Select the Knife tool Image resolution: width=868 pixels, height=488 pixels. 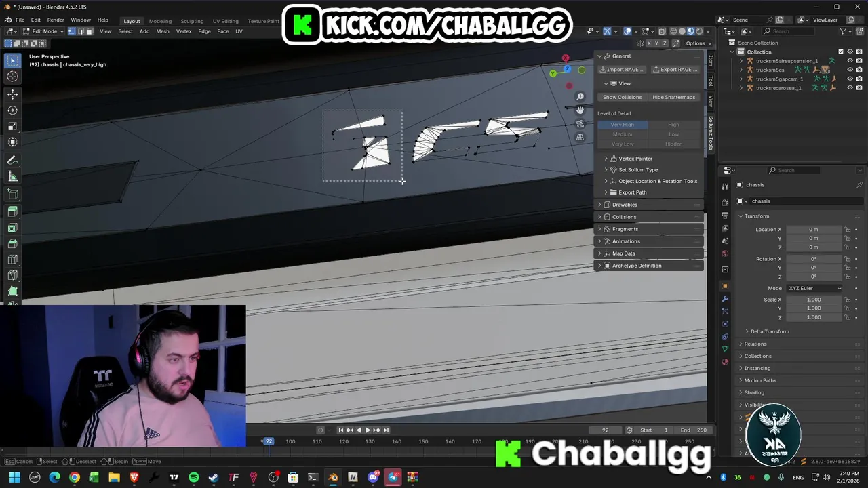point(12,276)
